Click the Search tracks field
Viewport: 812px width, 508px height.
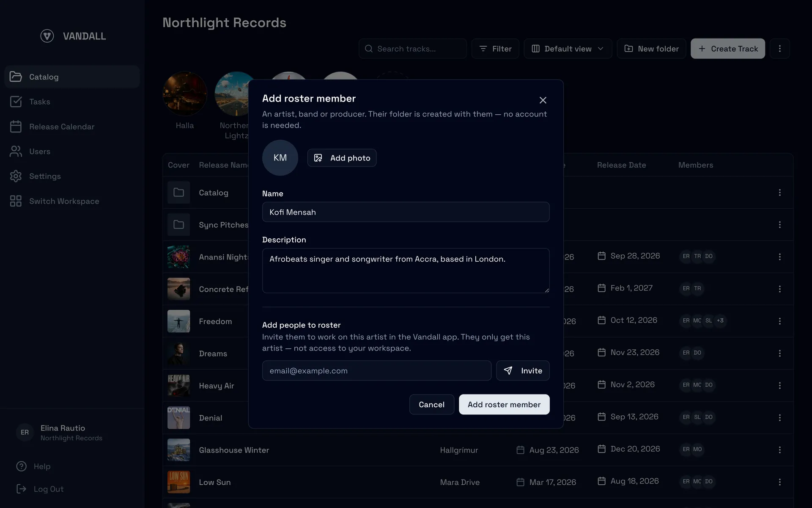413,49
